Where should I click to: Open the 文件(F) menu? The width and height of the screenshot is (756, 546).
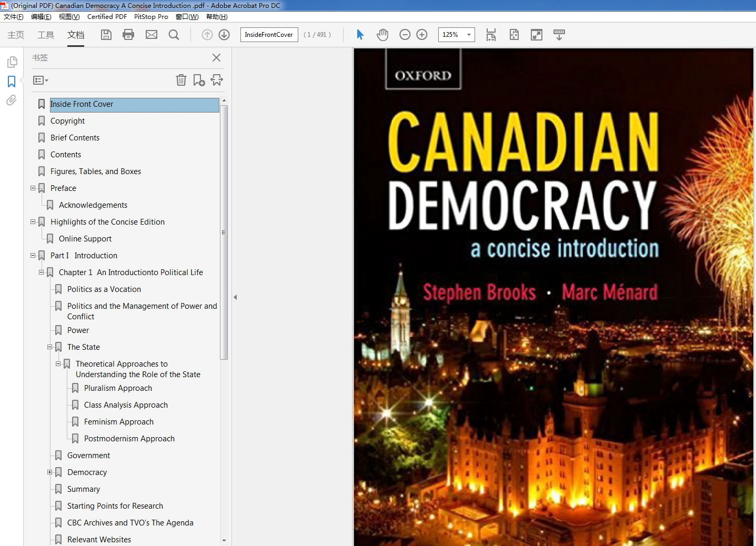point(14,17)
